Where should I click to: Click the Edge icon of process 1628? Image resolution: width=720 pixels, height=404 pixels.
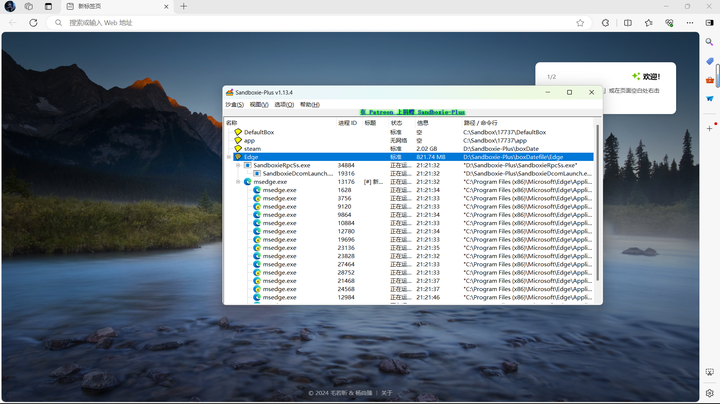coord(257,190)
